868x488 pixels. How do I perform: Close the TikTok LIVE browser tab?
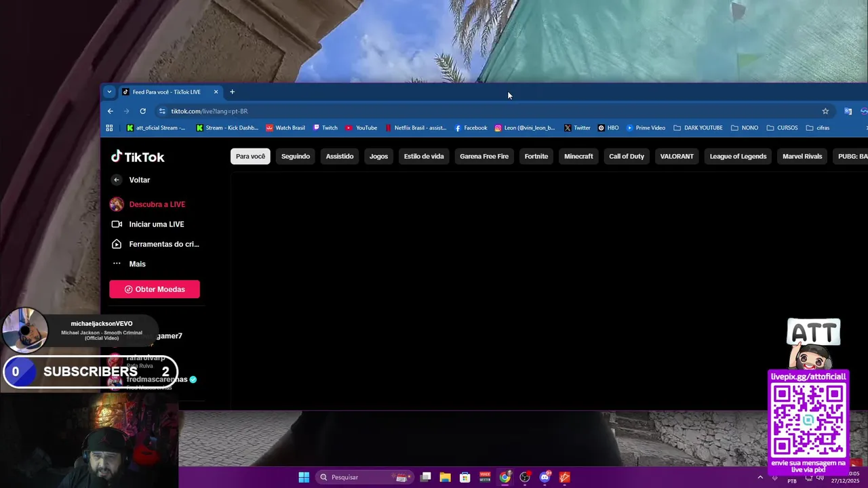[216, 92]
